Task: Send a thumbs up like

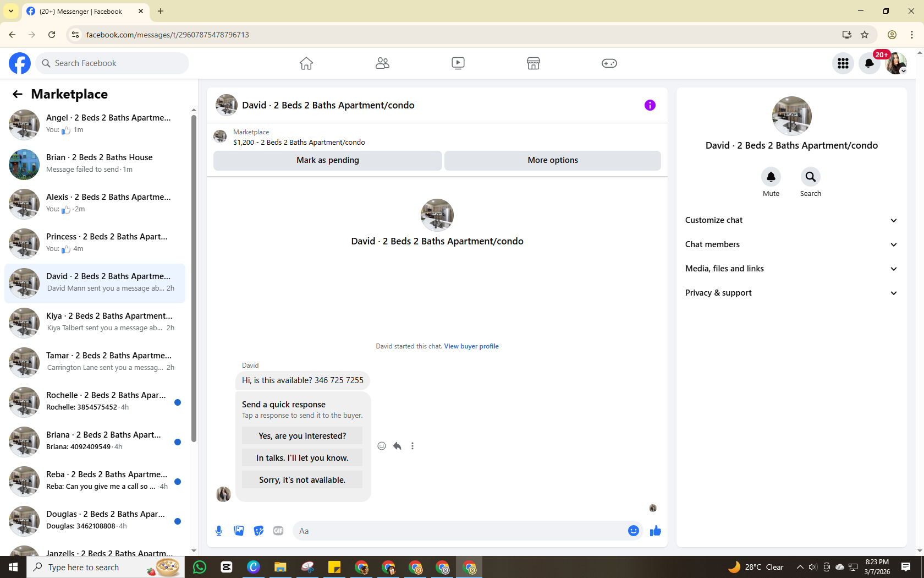Action: [656, 531]
